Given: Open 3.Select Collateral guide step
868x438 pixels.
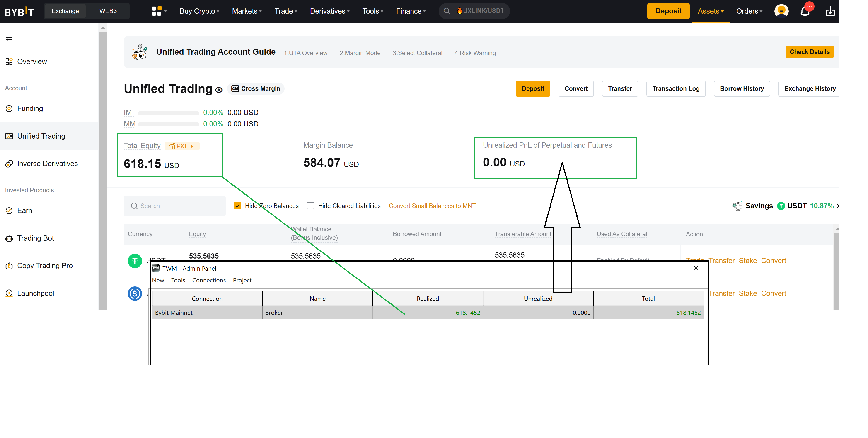Looking at the screenshot, I should [417, 53].
